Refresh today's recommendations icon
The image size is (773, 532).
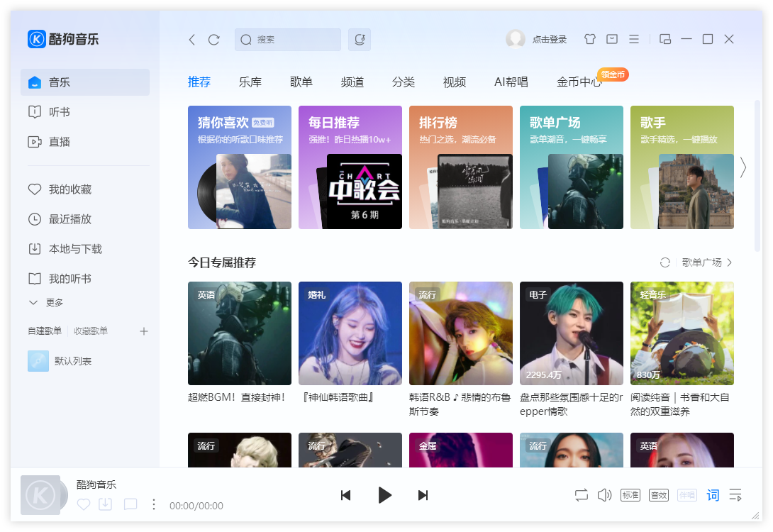pos(665,262)
